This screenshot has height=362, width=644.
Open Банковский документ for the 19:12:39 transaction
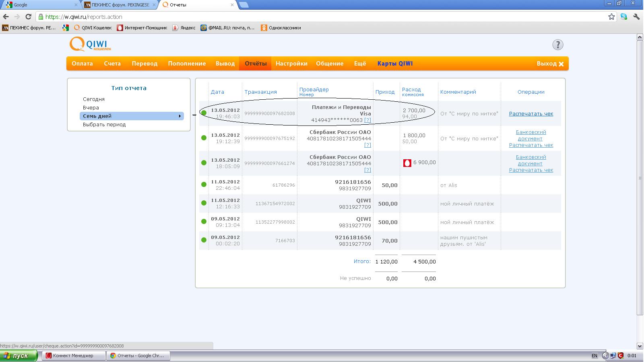pos(531,136)
